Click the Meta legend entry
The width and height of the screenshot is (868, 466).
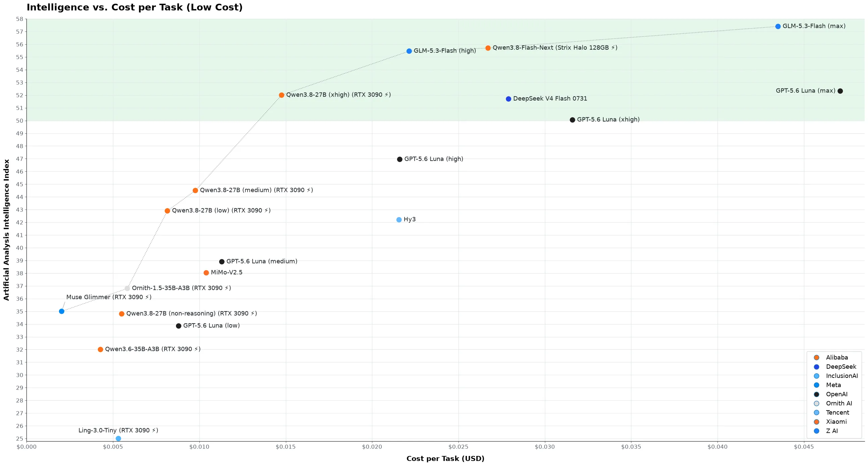(x=827, y=385)
